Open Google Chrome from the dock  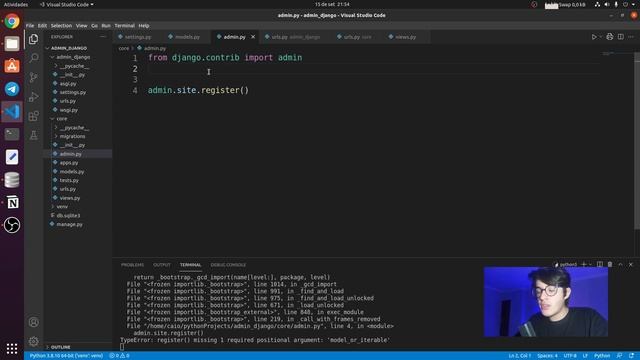pos(12,21)
